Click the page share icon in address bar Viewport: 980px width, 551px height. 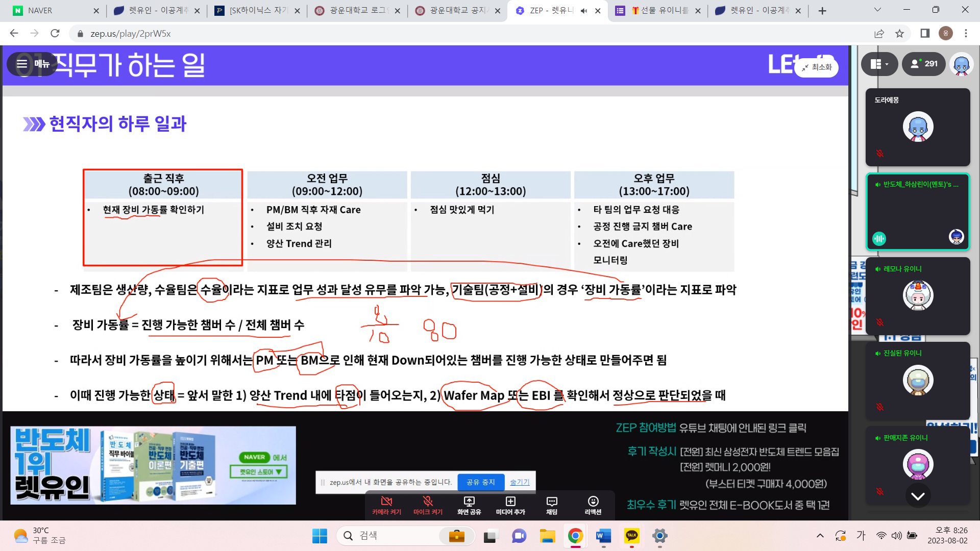(879, 34)
